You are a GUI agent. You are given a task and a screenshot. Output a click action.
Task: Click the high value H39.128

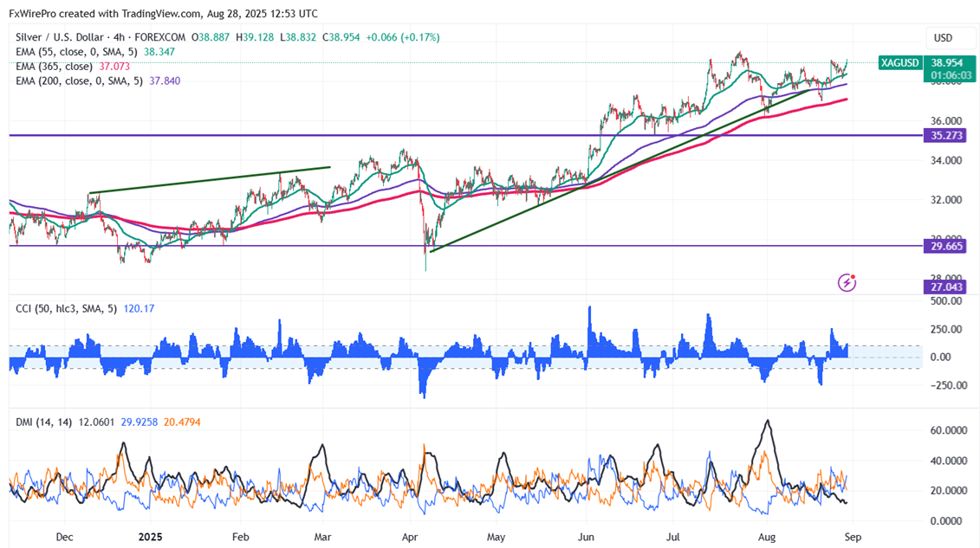[x=255, y=37]
